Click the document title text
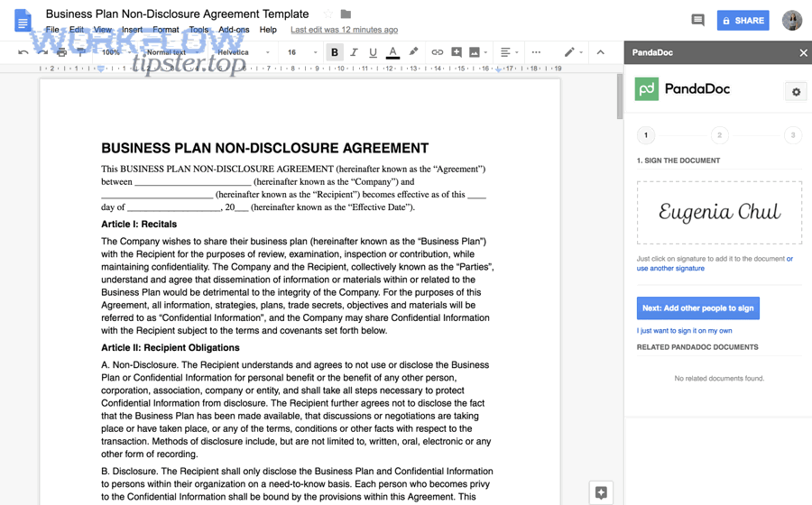 point(177,14)
